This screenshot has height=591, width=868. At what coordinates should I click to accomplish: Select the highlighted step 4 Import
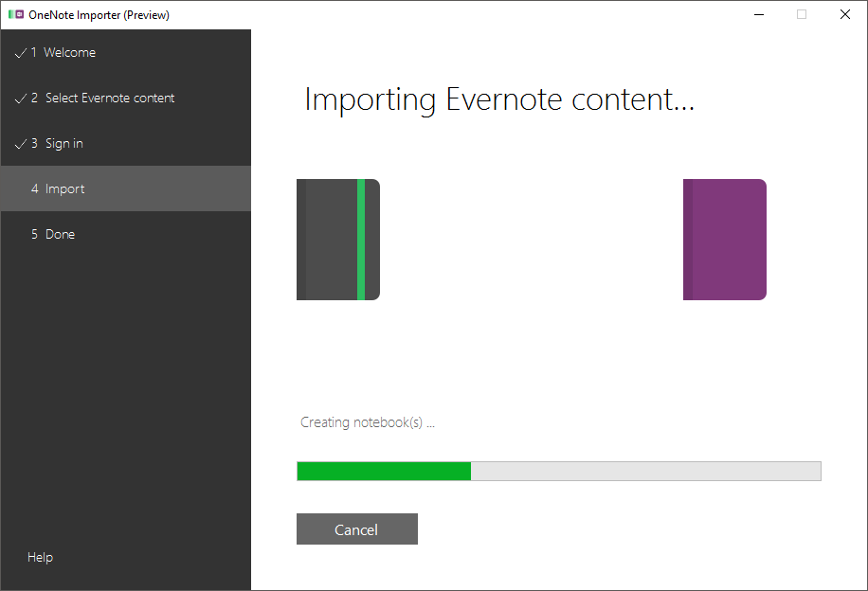(x=126, y=188)
